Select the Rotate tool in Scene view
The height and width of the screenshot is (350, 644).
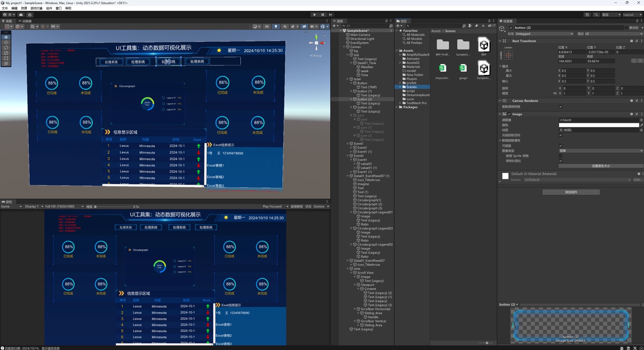click(6, 48)
